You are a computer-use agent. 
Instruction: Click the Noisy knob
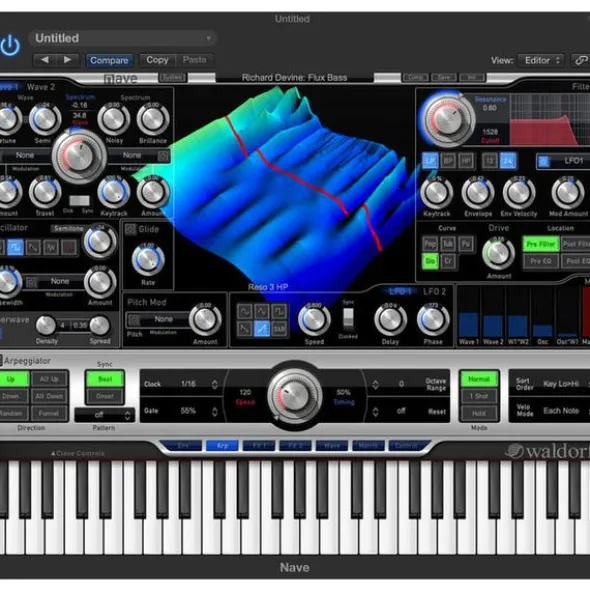pos(113,119)
